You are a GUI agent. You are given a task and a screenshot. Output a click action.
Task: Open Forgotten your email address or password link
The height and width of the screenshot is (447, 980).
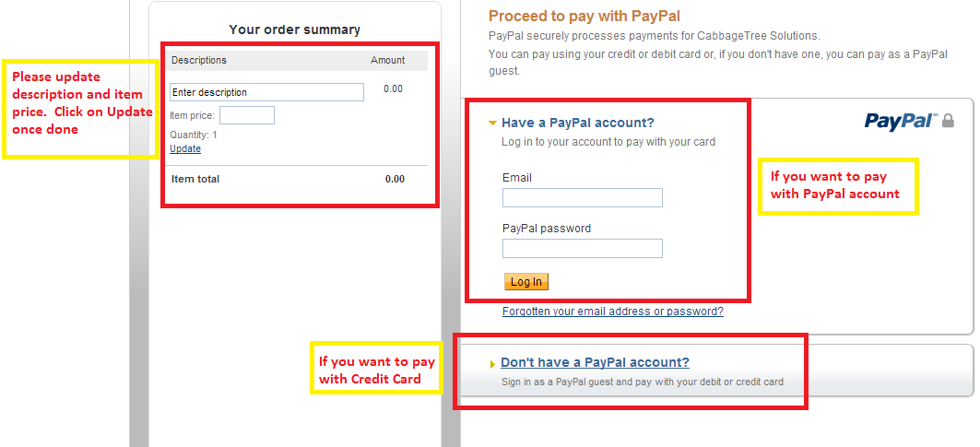point(612,311)
